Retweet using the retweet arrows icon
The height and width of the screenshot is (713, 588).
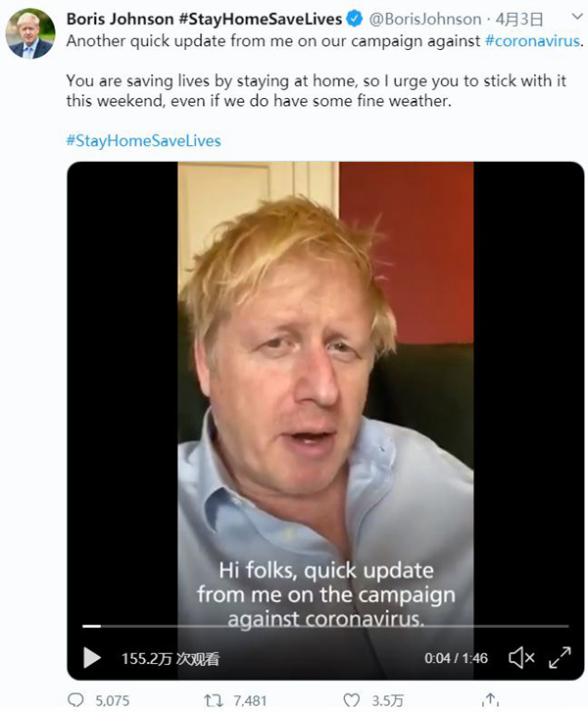[x=212, y=700]
